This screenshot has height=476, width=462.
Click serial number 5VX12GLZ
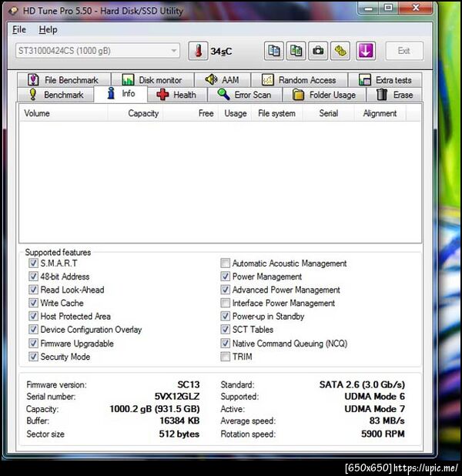click(x=177, y=397)
